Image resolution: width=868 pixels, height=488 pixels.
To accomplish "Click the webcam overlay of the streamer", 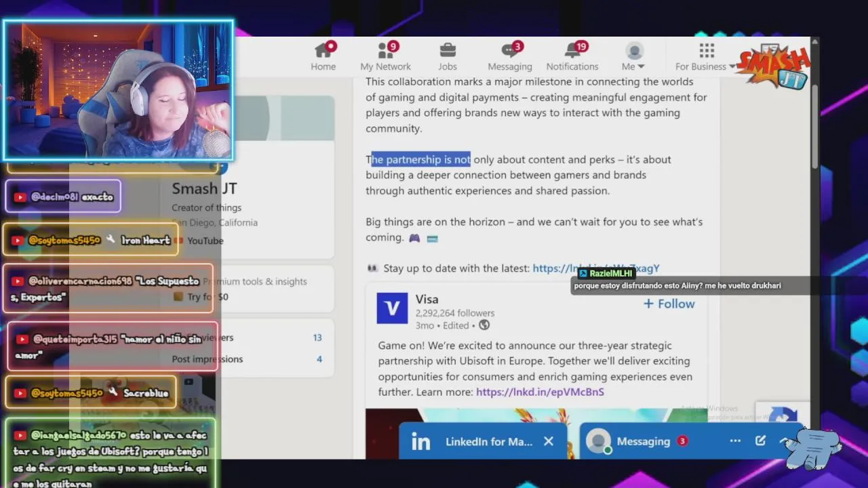I will point(119,90).
